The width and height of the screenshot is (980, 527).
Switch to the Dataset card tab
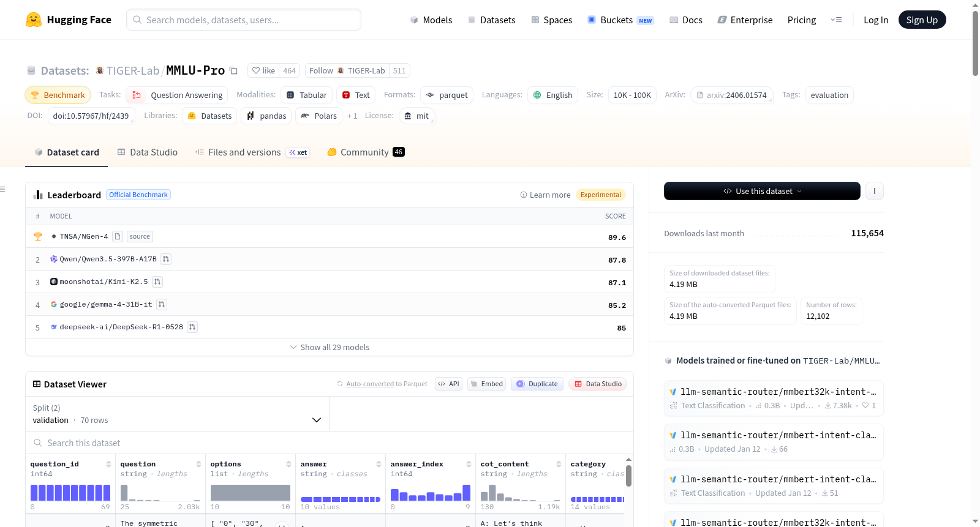click(66, 152)
